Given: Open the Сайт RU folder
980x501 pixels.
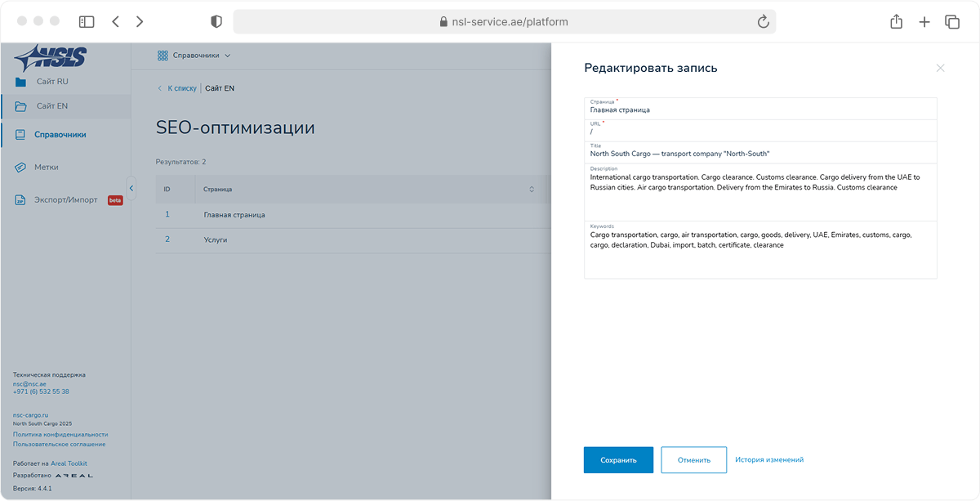Looking at the screenshot, I should point(51,82).
